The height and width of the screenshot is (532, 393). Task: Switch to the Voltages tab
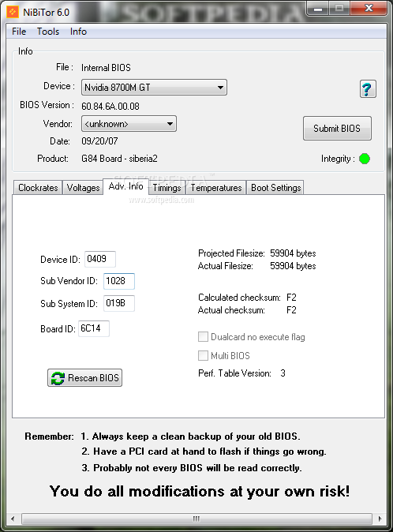(x=83, y=188)
